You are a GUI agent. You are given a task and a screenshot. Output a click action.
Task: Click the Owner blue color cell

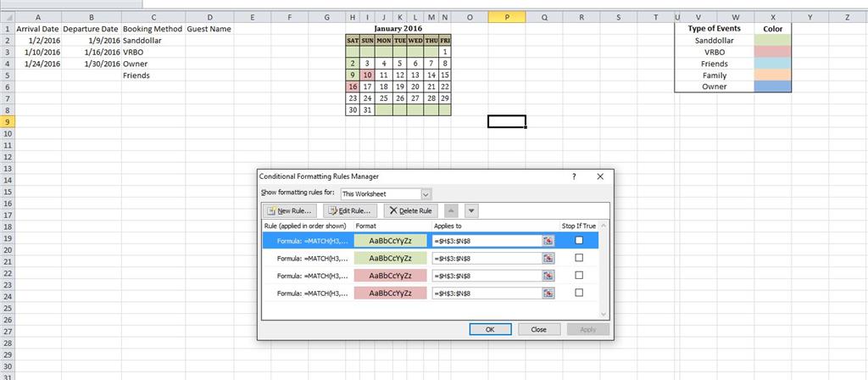point(773,87)
